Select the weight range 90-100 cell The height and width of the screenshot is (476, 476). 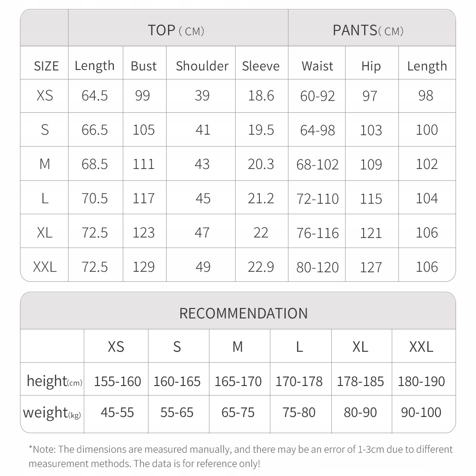coord(421,412)
